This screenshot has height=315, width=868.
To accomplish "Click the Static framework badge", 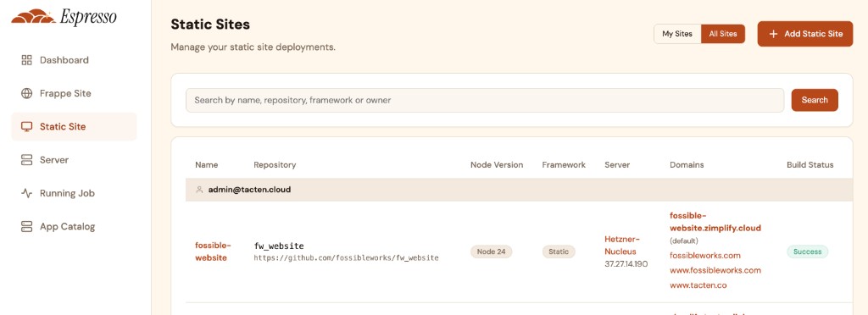I will click(559, 251).
